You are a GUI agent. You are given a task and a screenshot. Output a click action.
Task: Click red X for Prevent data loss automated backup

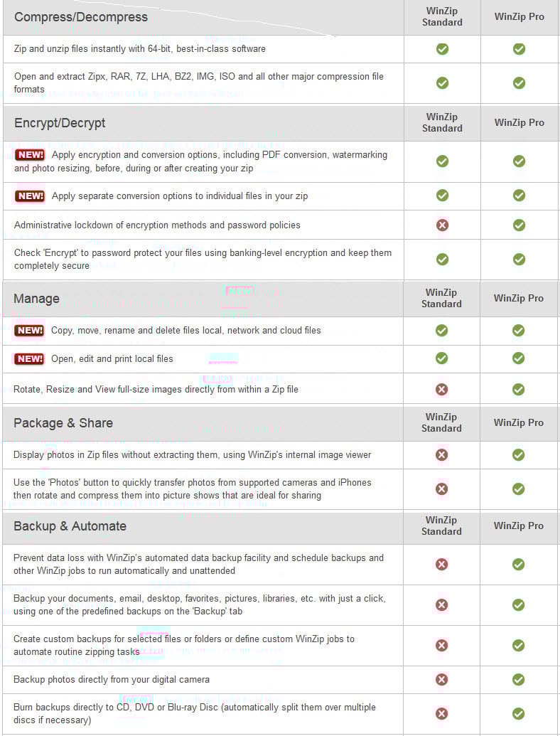point(441,564)
